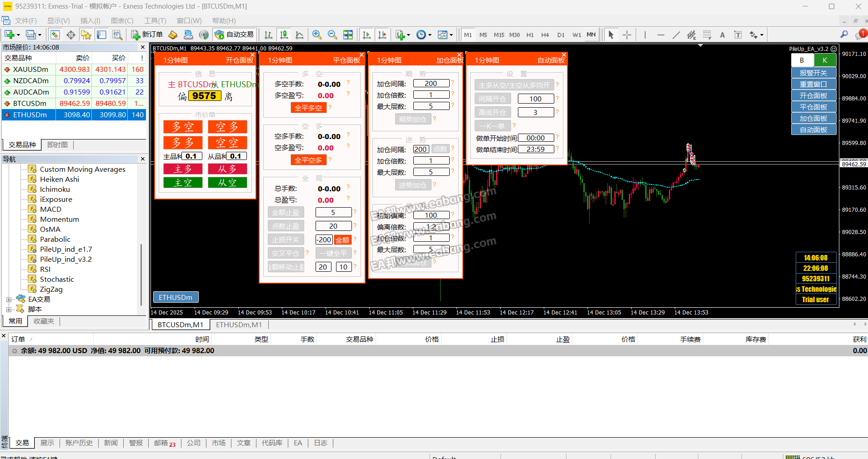Screen dimensions: 868x459
Task: Zoom out on the chart
Action: pyautogui.click(x=332, y=35)
